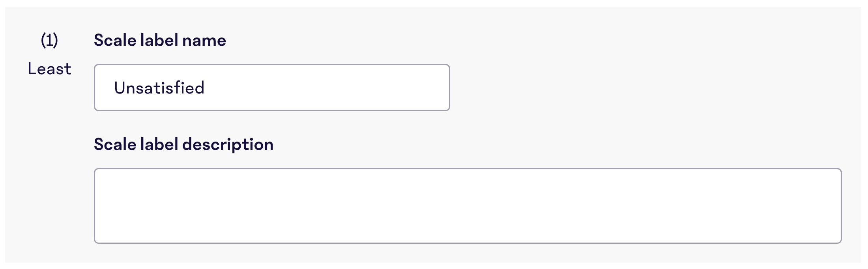The height and width of the screenshot is (269, 868).
Task: Place cursor before the word Unsatisfied
Action: coord(114,88)
